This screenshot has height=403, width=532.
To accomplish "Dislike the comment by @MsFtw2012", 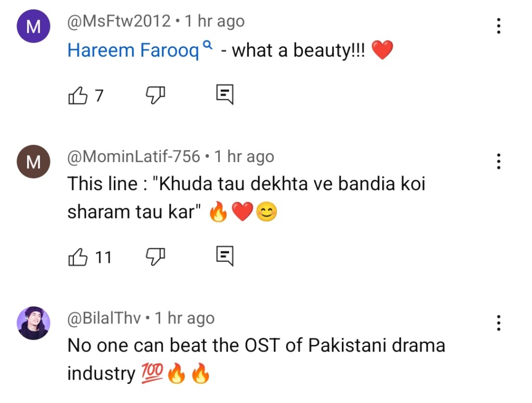I will pyautogui.click(x=154, y=95).
